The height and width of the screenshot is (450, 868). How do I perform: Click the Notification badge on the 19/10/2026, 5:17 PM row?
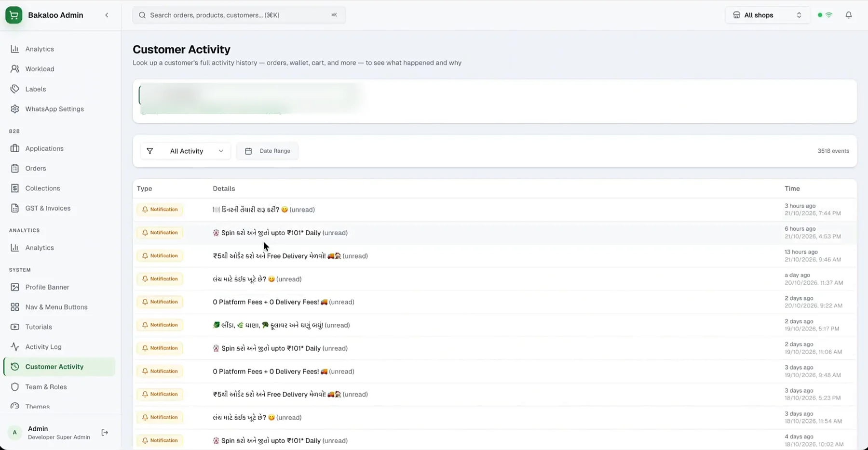point(160,325)
